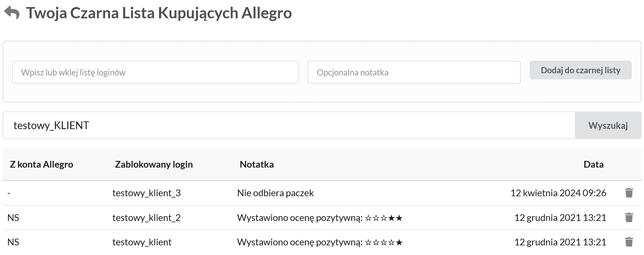Image resolution: width=644 pixels, height=255 pixels.
Task: Click the Notatka column header
Action: 257,164
